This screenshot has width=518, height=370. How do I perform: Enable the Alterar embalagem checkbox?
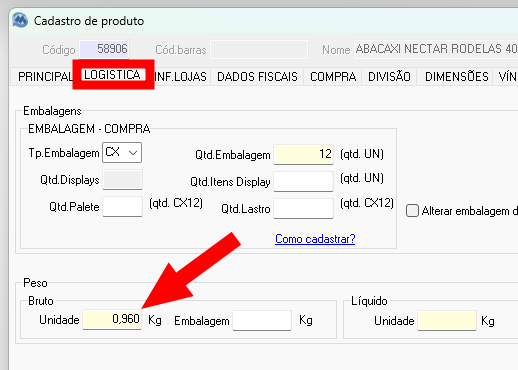point(412,211)
